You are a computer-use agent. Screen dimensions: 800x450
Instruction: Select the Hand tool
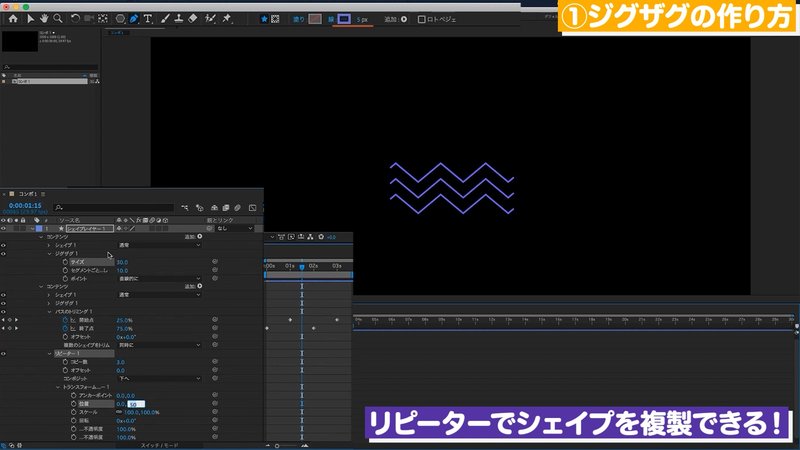(44, 19)
